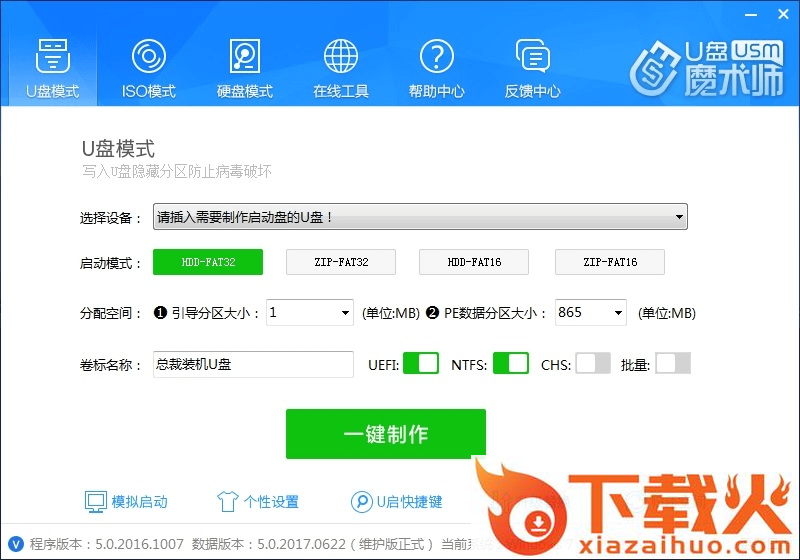Open the 个性设置 link
This screenshot has height=560, width=800.
point(271,502)
